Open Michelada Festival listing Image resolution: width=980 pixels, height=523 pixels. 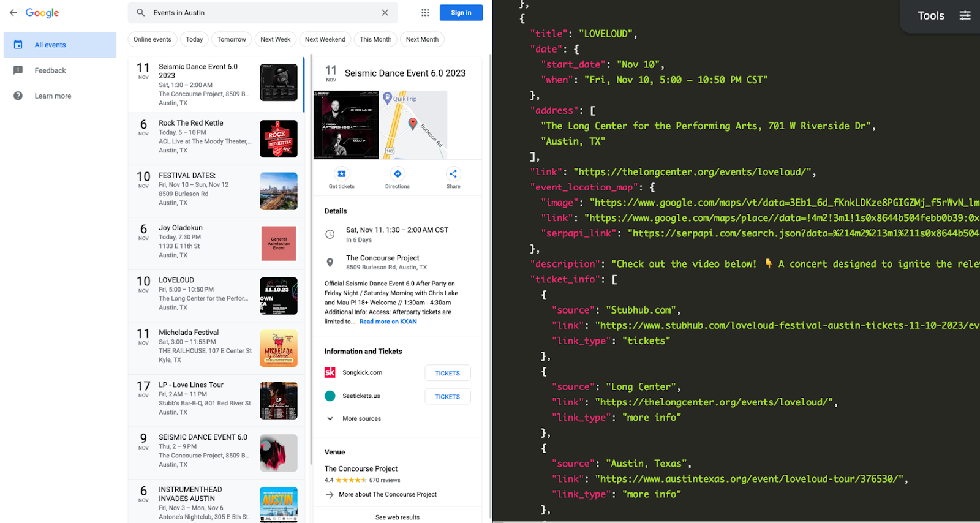point(216,348)
